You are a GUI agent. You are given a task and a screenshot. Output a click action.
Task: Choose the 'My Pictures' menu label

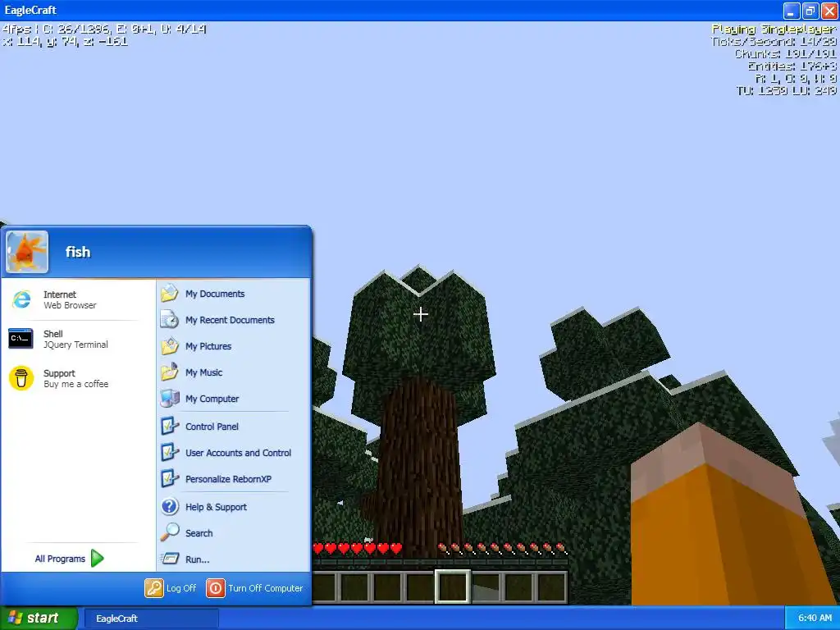[208, 346]
